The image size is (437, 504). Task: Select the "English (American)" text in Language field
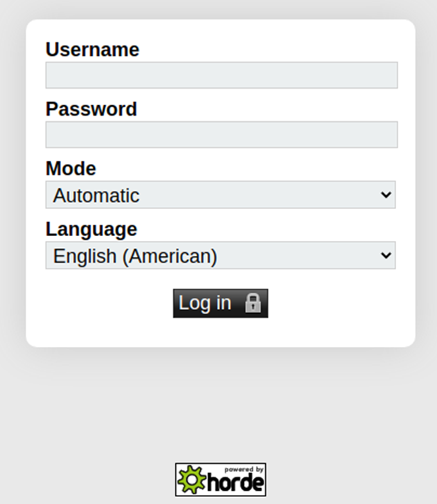pos(135,256)
